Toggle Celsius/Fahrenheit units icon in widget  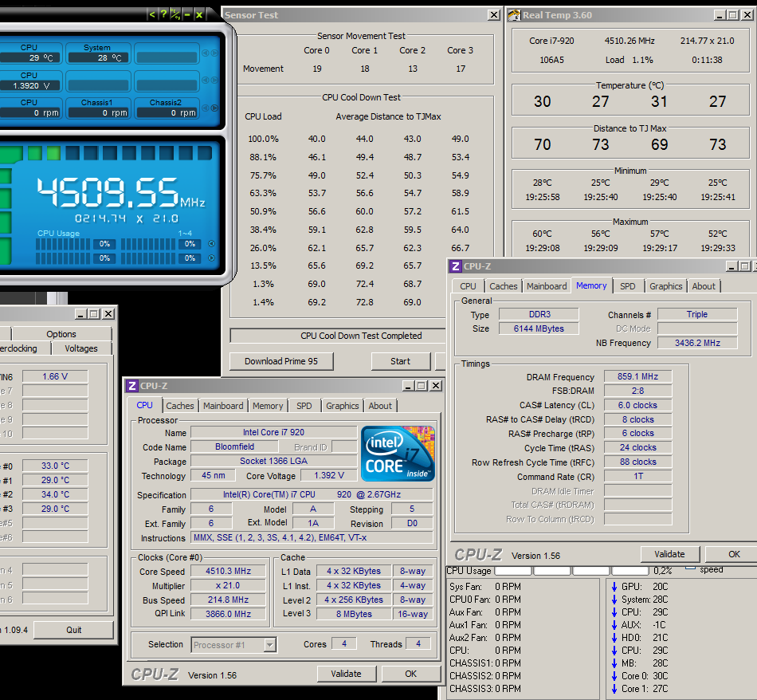tap(175, 14)
